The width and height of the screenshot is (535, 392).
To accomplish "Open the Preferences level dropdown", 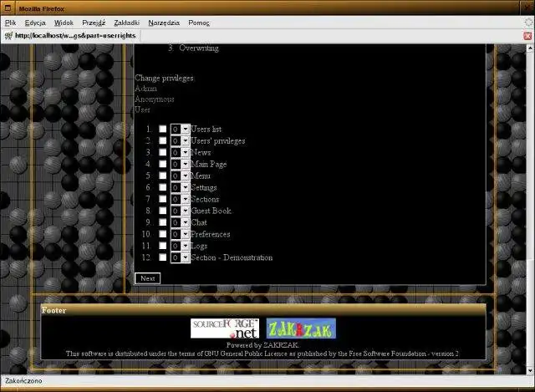I will click(x=181, y=234).
